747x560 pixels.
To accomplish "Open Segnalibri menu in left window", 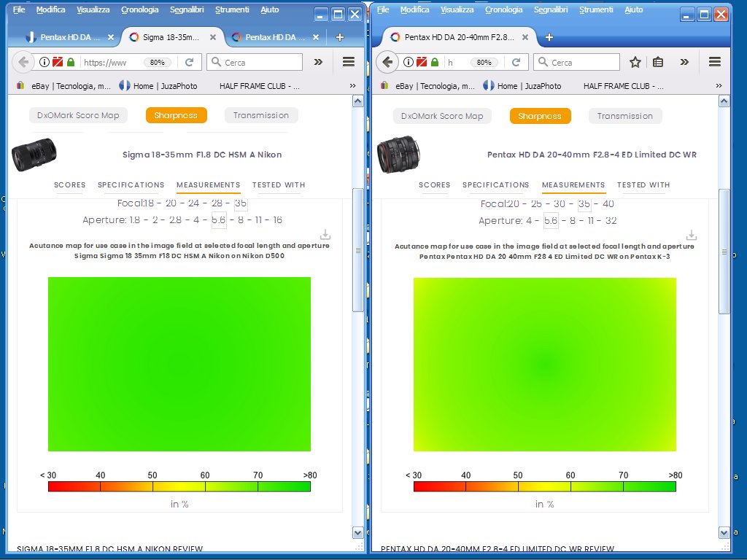I will pos(187,9).
